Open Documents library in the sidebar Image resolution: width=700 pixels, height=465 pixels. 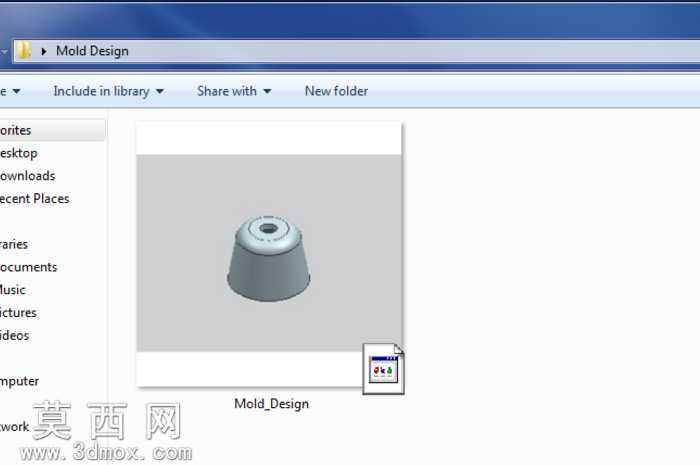click(x=29, y=267)
